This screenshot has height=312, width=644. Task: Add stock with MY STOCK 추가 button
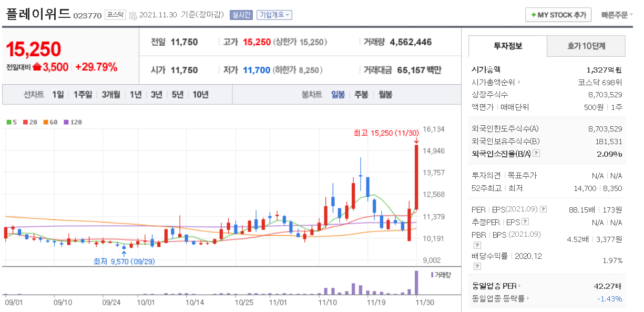[x=558, y=15]
